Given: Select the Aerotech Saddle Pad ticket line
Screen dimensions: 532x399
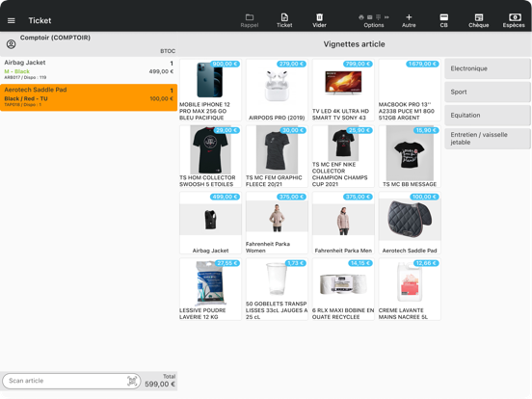Looking at the screenshot, I should coord(89,97).
